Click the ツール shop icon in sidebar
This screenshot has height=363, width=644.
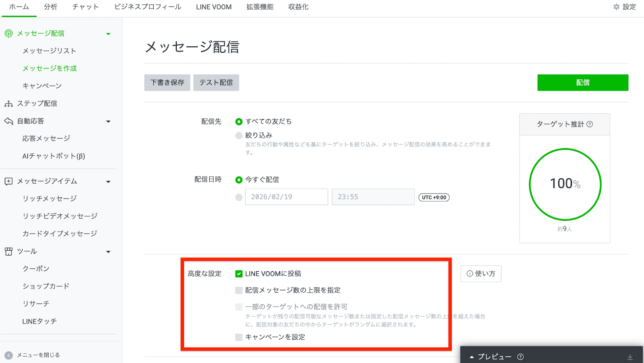(8, 252)
